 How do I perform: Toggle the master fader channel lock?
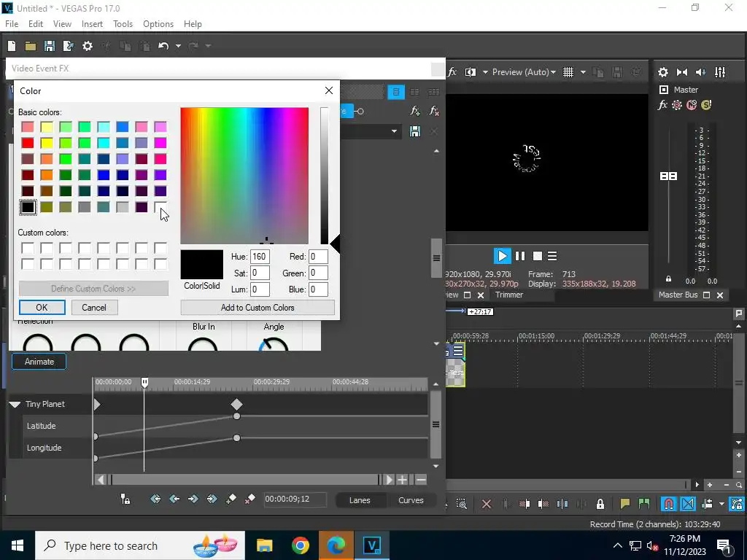pyautogui.click(x=668, y=279)
